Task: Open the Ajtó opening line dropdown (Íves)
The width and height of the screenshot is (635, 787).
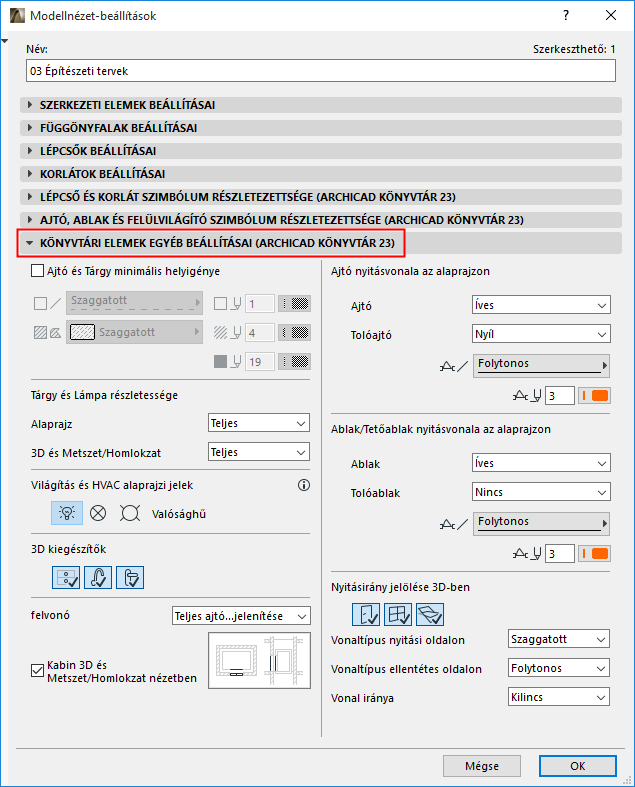Action: [541, 305]
